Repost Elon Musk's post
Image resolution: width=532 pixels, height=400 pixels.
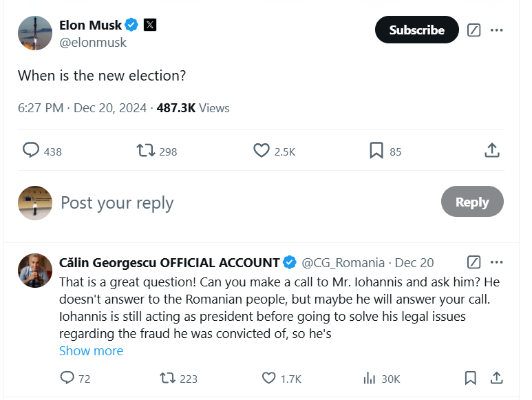145,151
